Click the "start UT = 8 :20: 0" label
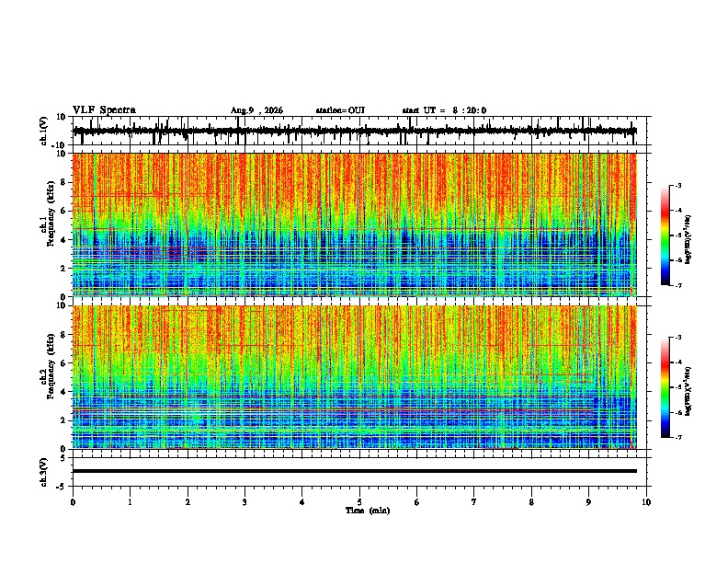This screenshot has width=728, height=563. click(x=444, y=110)
